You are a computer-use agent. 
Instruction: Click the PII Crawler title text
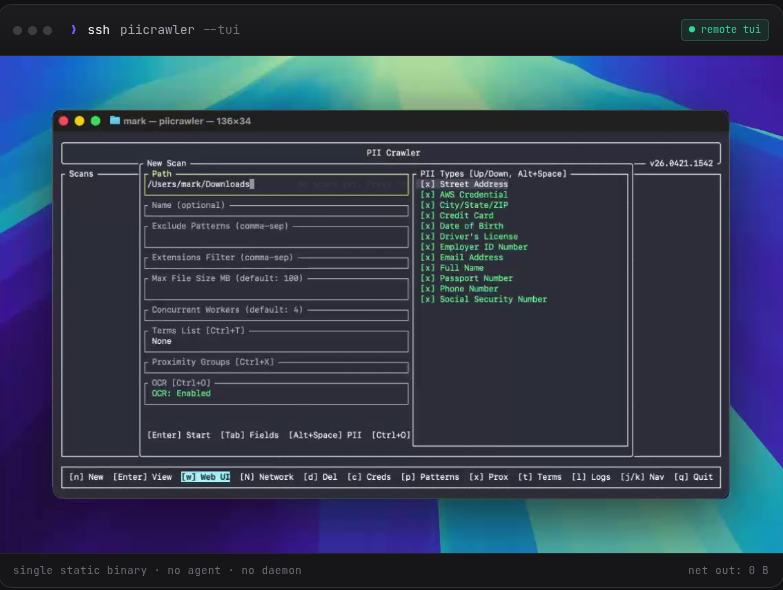393,153
